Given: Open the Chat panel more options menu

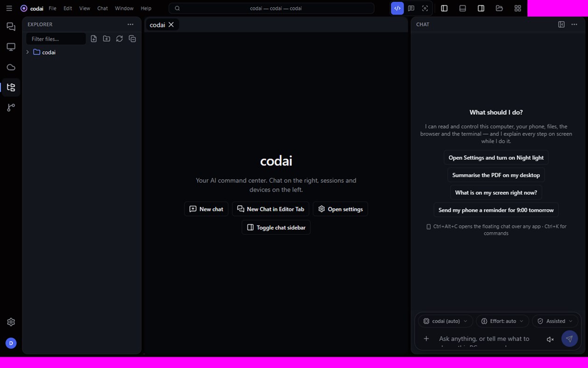Looking at the screenshot, I should pyautogui.click(x=574, y=24).
